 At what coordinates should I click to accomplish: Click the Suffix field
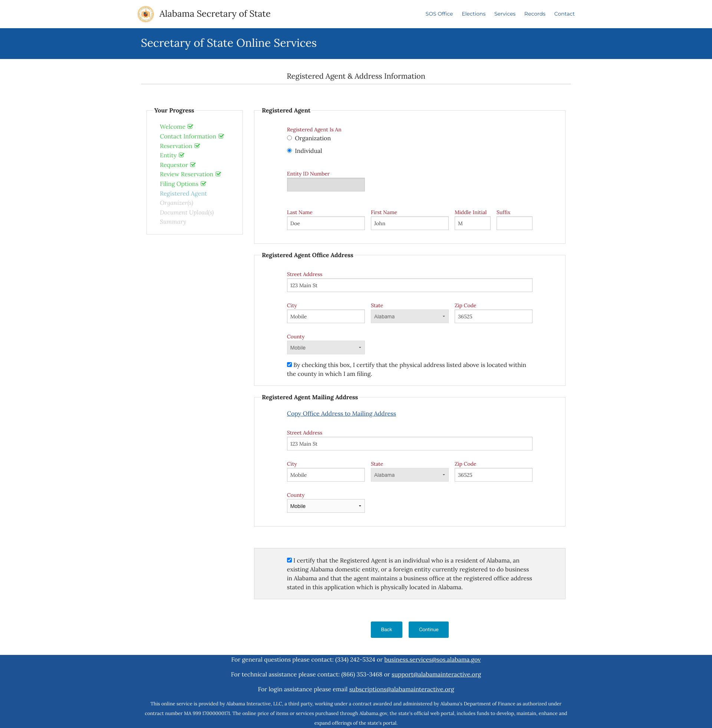pos(514,223)
